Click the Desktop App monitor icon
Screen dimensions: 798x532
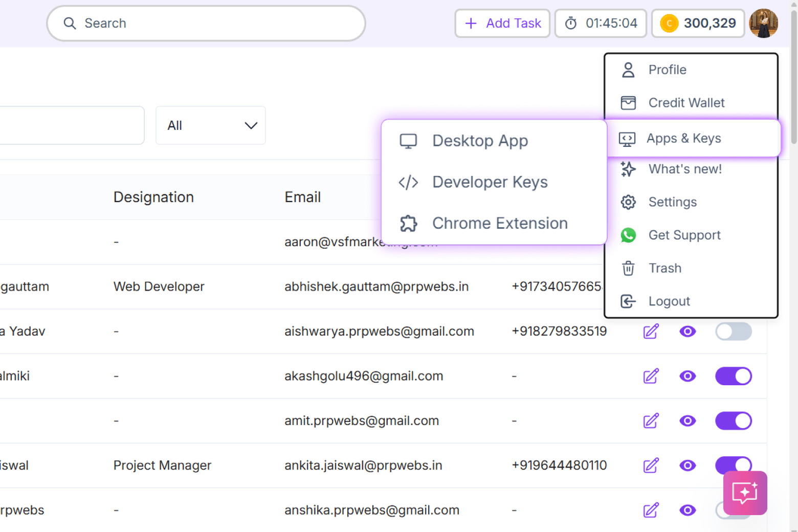pyautogui.click(x=408, y=141)
